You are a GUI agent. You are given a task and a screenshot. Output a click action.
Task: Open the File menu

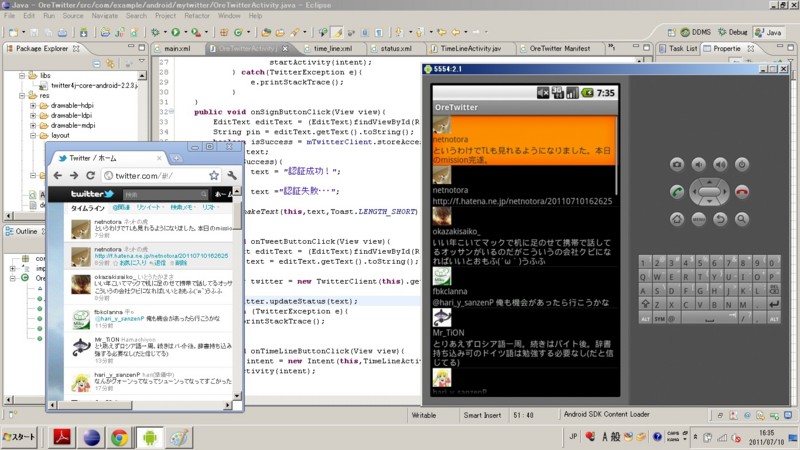[x=9, y=16]
